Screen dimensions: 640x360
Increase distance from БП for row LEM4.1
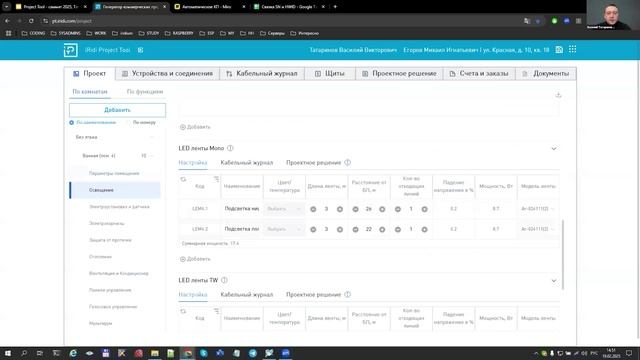coord(382,209)
